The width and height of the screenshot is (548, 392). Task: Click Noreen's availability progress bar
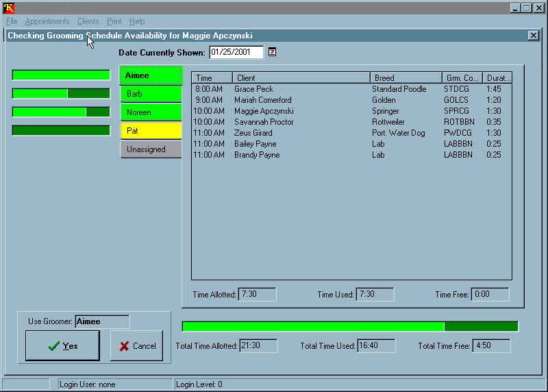coord(61,112)
